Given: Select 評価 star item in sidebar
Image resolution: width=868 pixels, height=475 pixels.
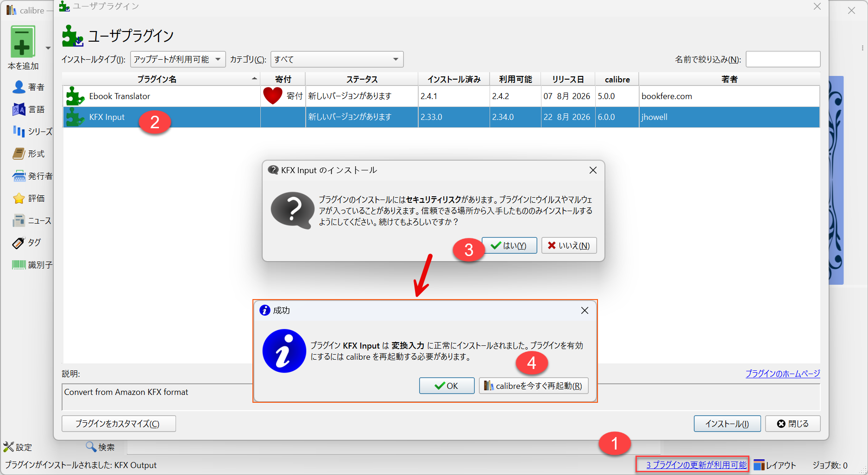Looking at the screenshot, I should point(29,198).
